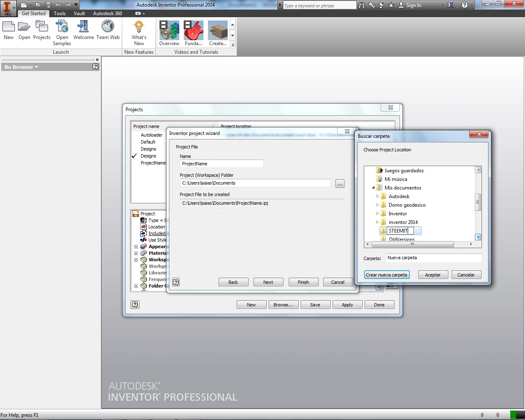Select the checked Designs project
This screenshot has width=525, height=420.
(148, 156)
